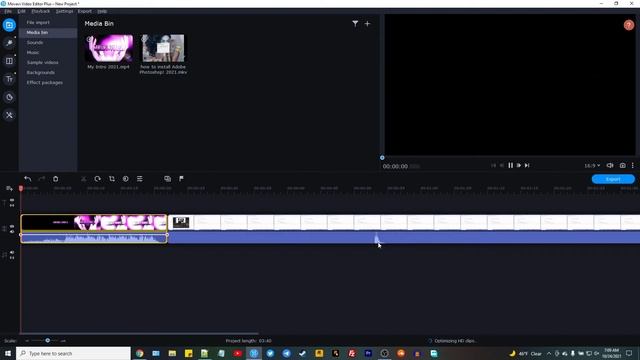Mute the audio track
Viewport: 640px width, 360px height.
pos(12,252)
